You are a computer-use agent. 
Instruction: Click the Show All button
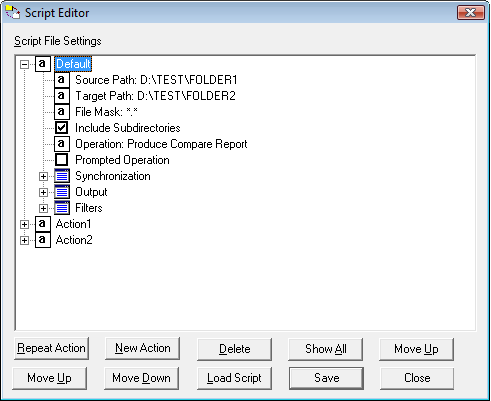point(325,349)
